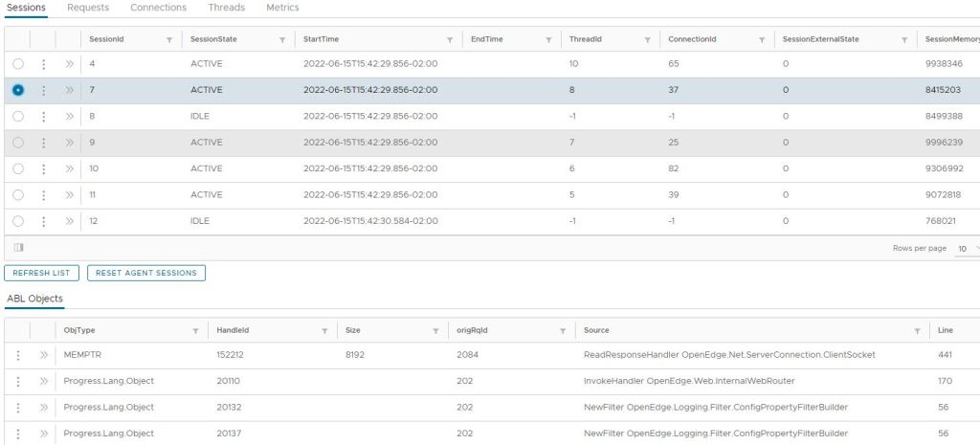This screenshot has width=980, height=445.
Task: Click the ReadResponseHandler source cell
Action: pyautogui.click(x=729, y=355)
